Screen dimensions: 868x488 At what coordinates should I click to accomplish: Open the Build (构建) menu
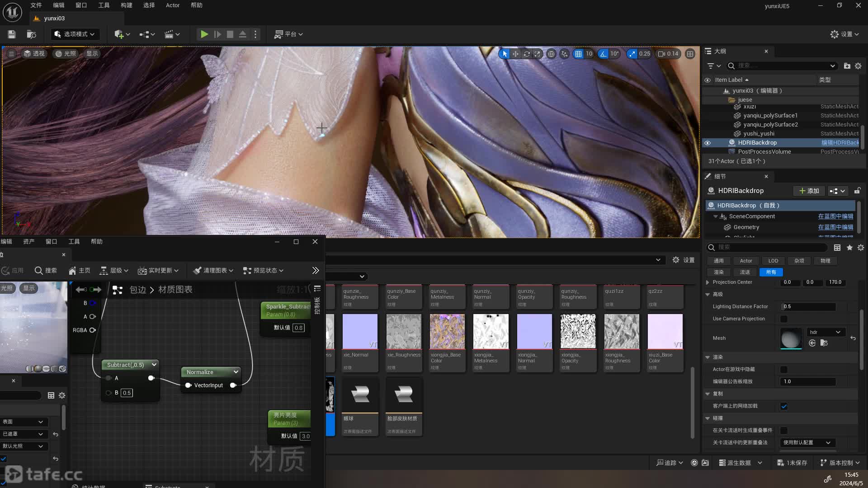click(x=127, y=5)
